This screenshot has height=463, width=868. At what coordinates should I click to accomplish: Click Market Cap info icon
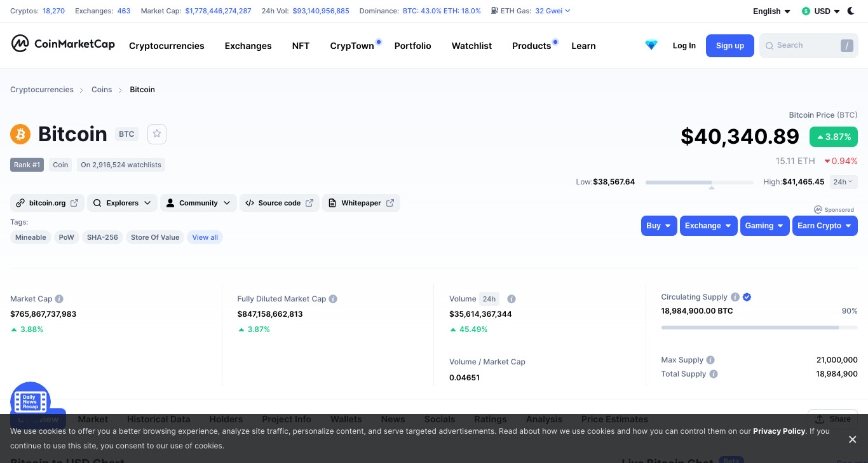pyautogui.click(x=59, y=299)
